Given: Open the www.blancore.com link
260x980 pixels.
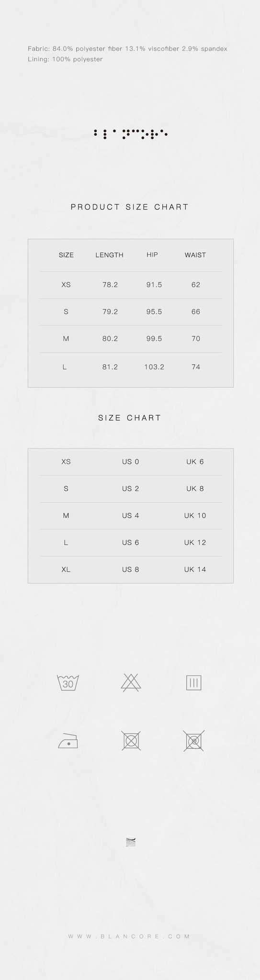Looking at the screenshot, I should pyautogui.click(x=130, y=936).
